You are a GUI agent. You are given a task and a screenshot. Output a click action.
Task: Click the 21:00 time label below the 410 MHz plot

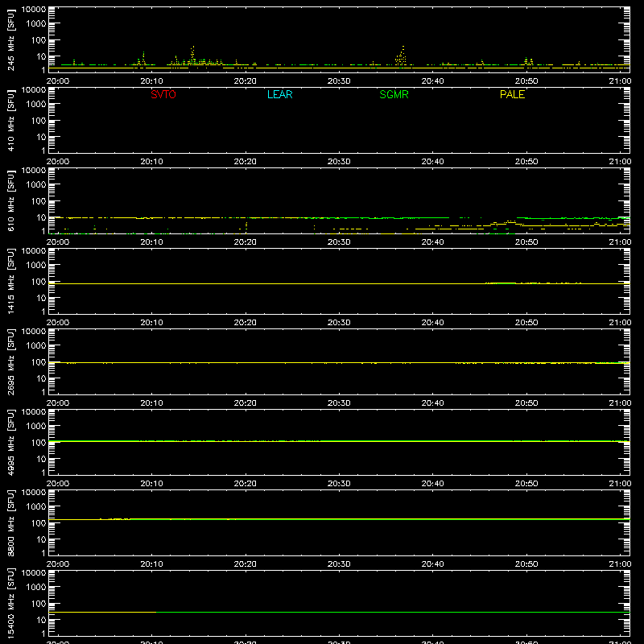620,162
